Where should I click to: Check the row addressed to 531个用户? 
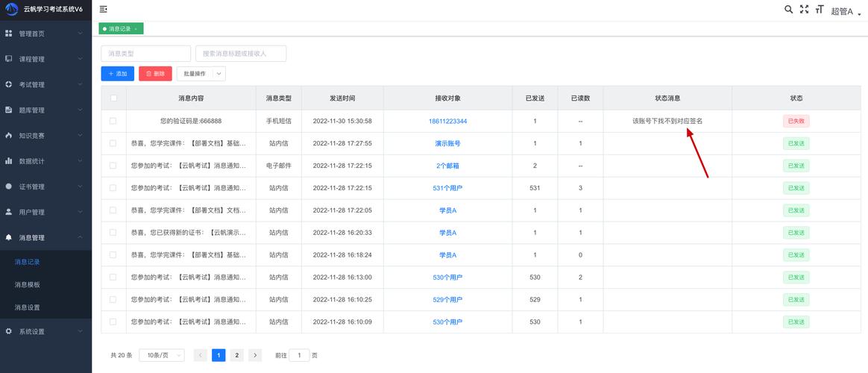[x=113, y=187]
